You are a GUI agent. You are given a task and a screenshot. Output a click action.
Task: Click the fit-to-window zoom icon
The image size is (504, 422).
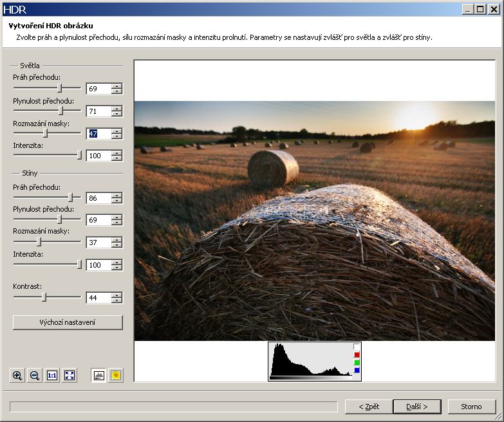[70, 376]
